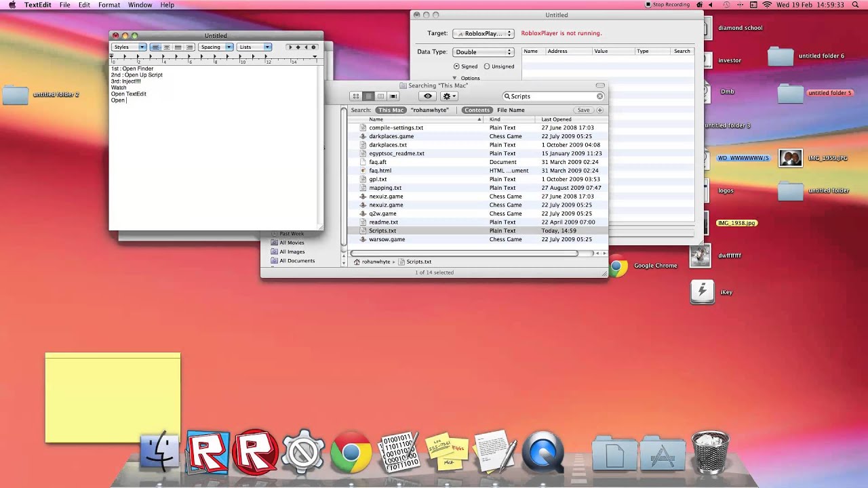Search by Contents in Finder
Viewport: 868px width, 488px height.
tap(477, 110)
